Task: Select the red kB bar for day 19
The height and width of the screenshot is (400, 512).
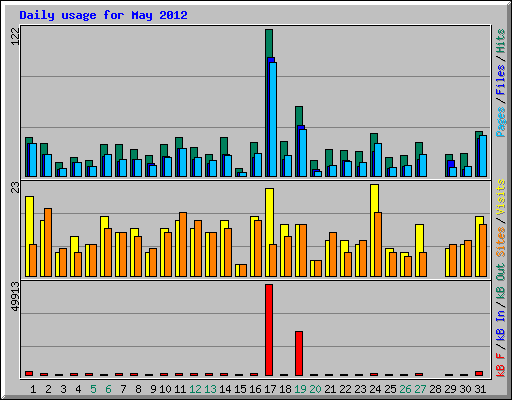Action: pyautogui.click(x=299, y=354)
